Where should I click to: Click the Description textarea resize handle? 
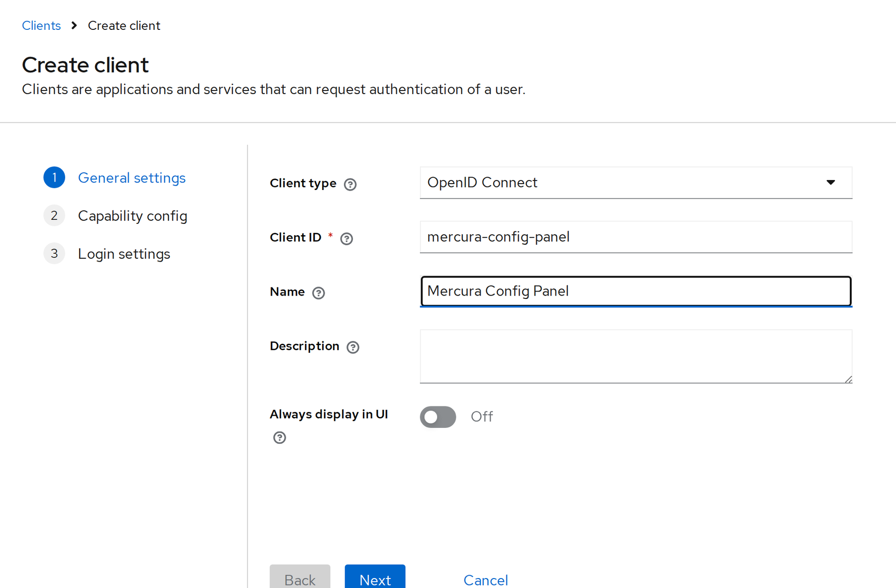pos(848,379)
